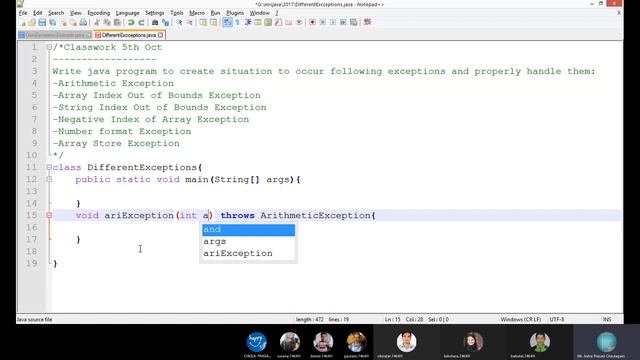Click the Stop macro recording icon
640x360 pixels.
[x=322, y=22]
